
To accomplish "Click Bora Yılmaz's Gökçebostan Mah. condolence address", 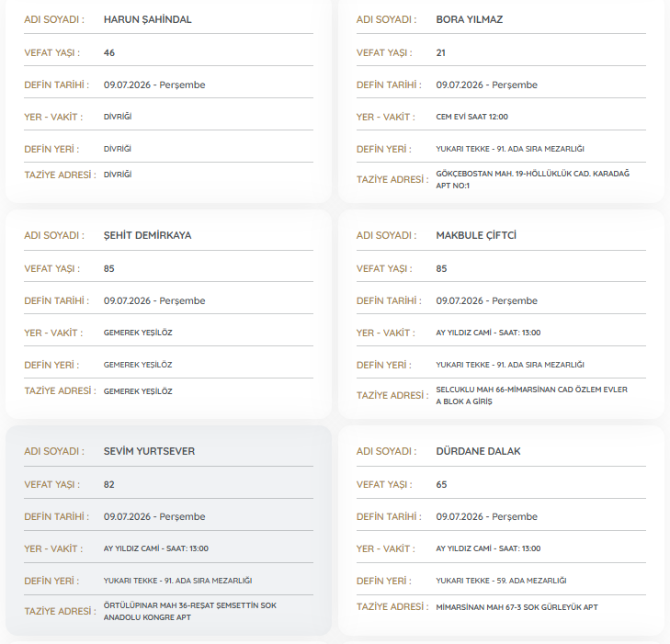I will [532, 179].
